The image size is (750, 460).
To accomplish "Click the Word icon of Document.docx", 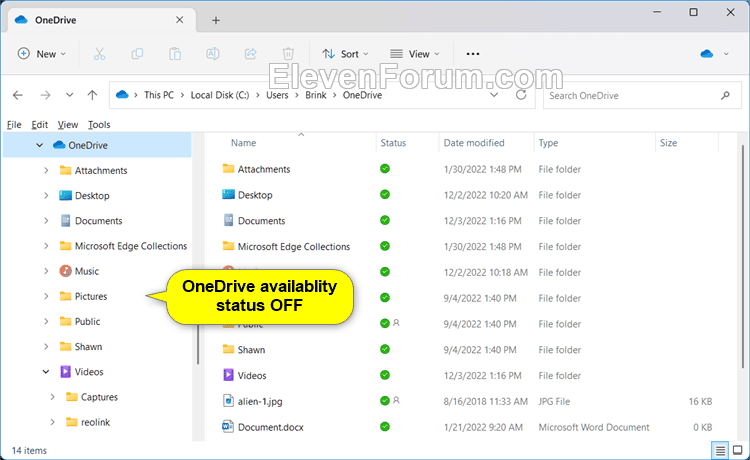I will pyautogui.click(x=228, y=427).
